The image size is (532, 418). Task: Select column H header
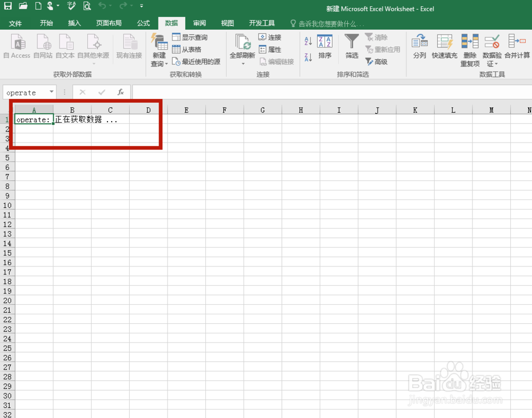coord(301,110)
